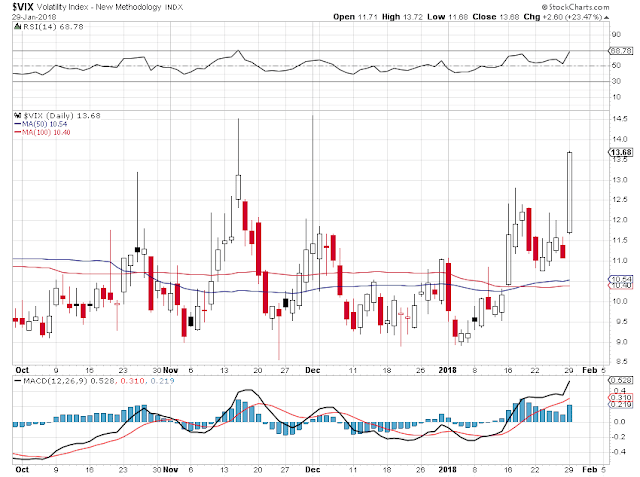Viewport: 640px width, 477px height.
Task: Click the 2018 label under the price panel
Action: pyautogui.click(x=447, y=370)
